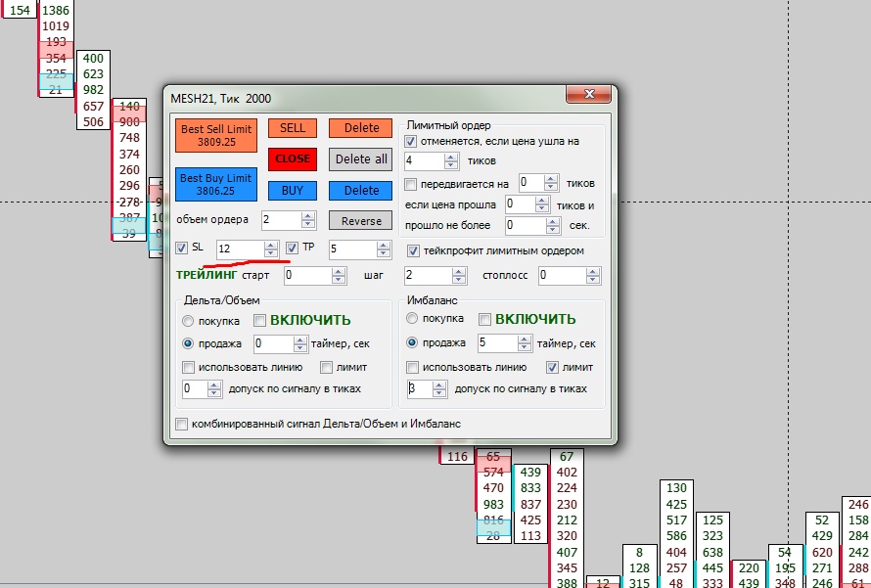Decrease SL value with down arrow

click(271, 253)
